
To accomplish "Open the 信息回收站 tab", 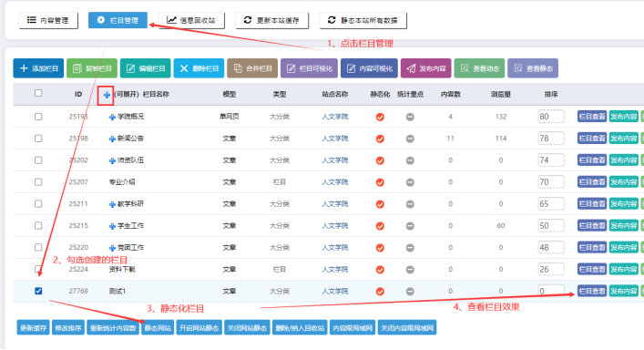I will tap(191, 20).
